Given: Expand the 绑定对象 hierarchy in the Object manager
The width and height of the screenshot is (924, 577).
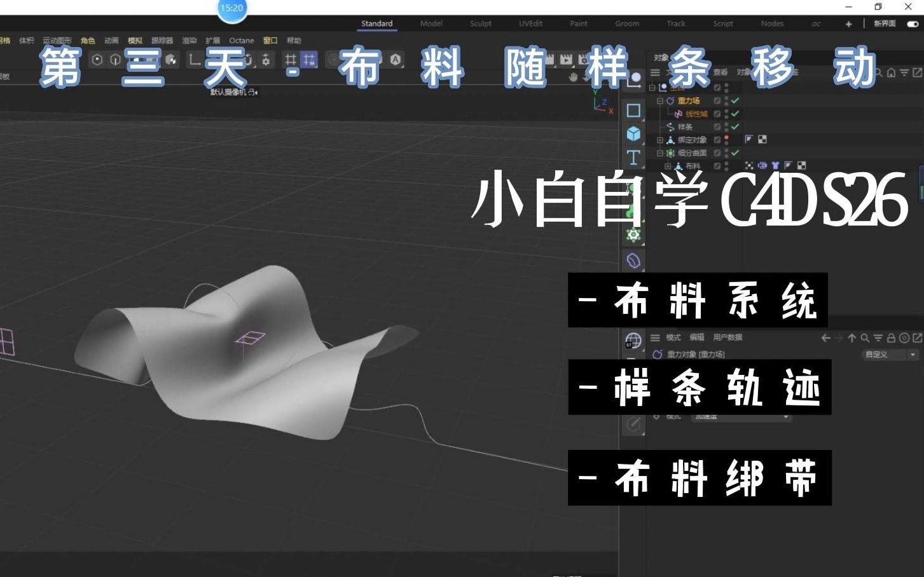Looking at the screenshot, I should click(660, 139).
